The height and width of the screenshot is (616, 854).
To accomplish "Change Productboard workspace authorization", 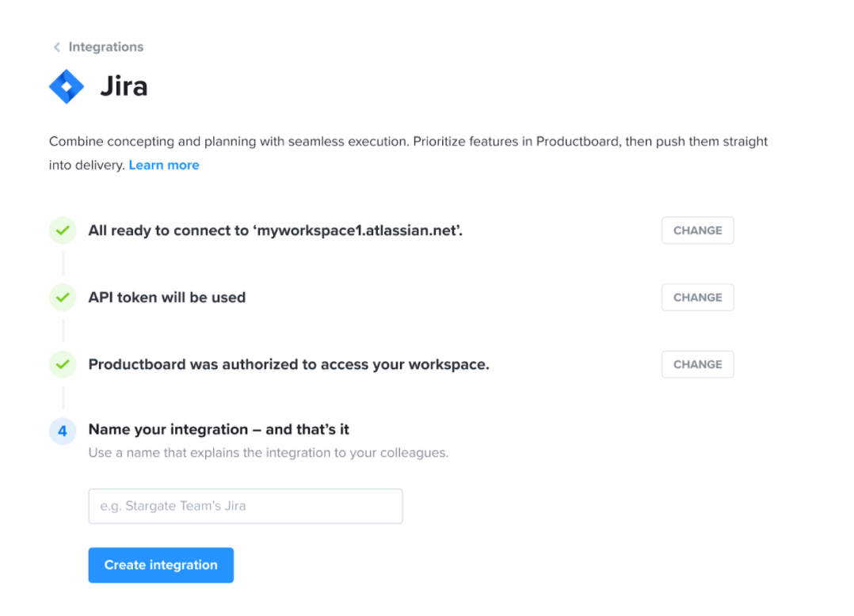I will click(697, 364).
